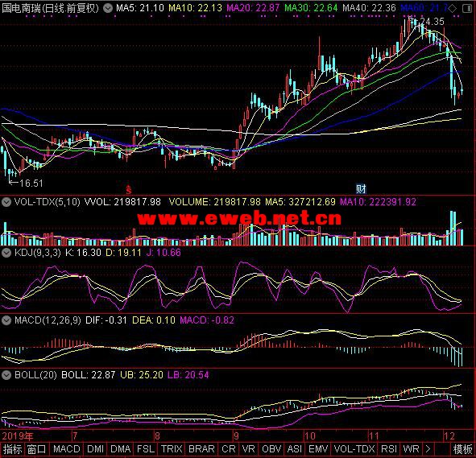Select the 指标 tab
Image resolution: width=476 pixels, height=458 pixels.
(x=12, y=449)
